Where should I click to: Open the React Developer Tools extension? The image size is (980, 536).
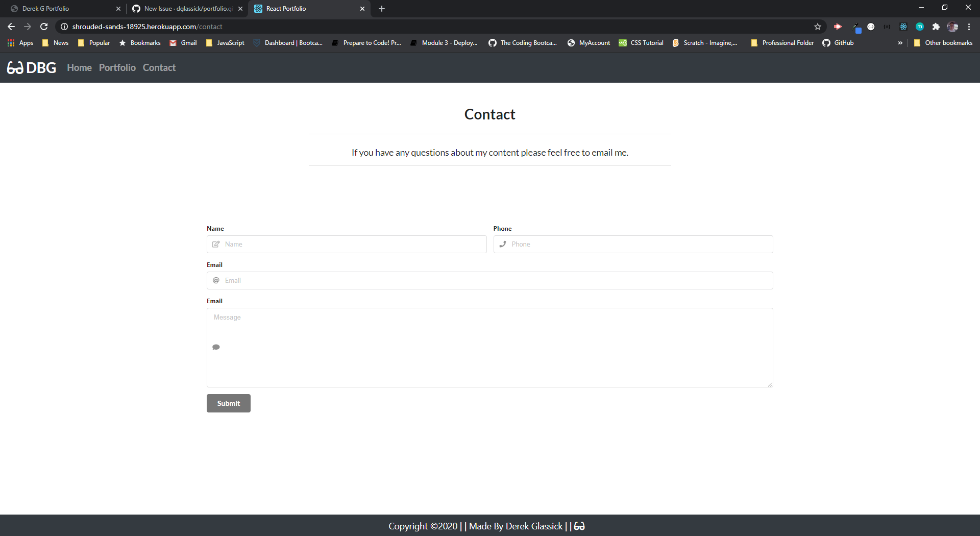click(x=903, y=27)
